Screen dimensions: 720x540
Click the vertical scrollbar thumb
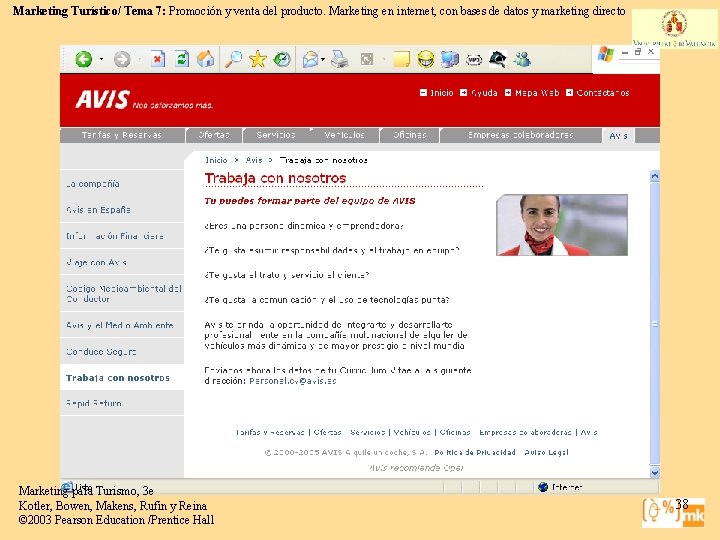[655, 324]
